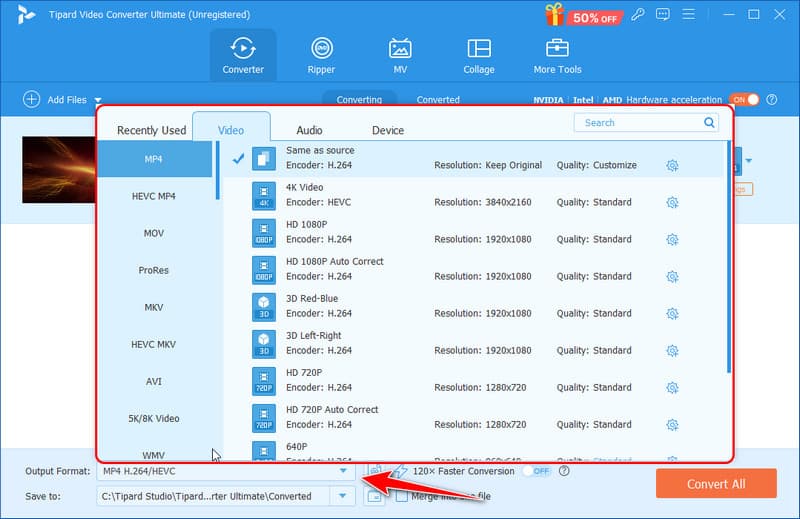Turn off Hardware acceleration switch
800x519 pixels.
click(x=744, y=100)
